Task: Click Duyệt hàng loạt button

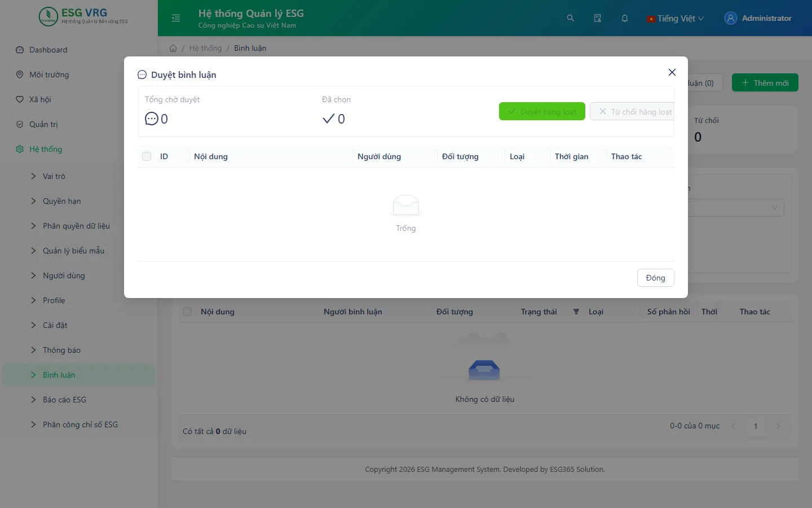Action: [542, 111]
